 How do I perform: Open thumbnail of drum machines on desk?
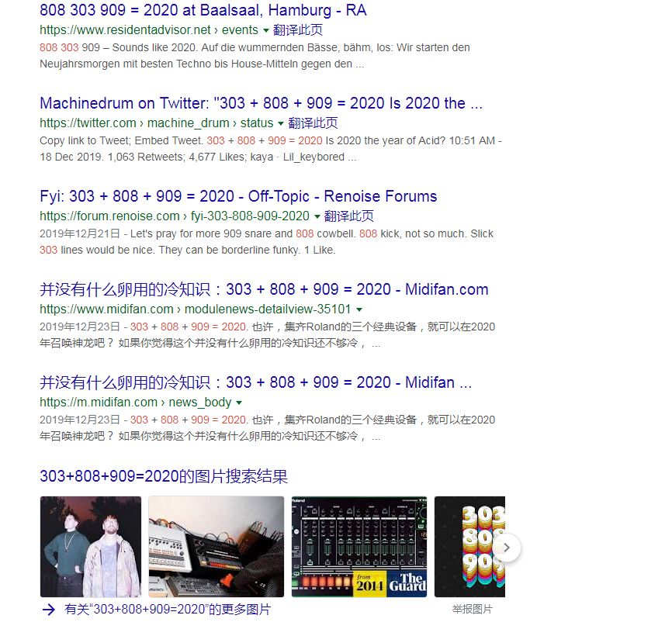pyautogui.click(x=216, y=546)
